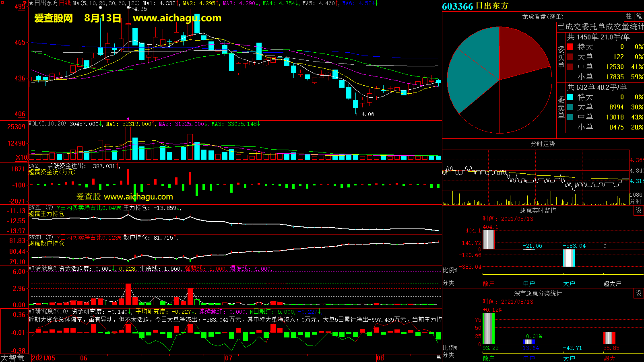Screen dimensions: 644x362
Task: Click the small lock icon at chart bottom
Action: (x=438, y=357)
